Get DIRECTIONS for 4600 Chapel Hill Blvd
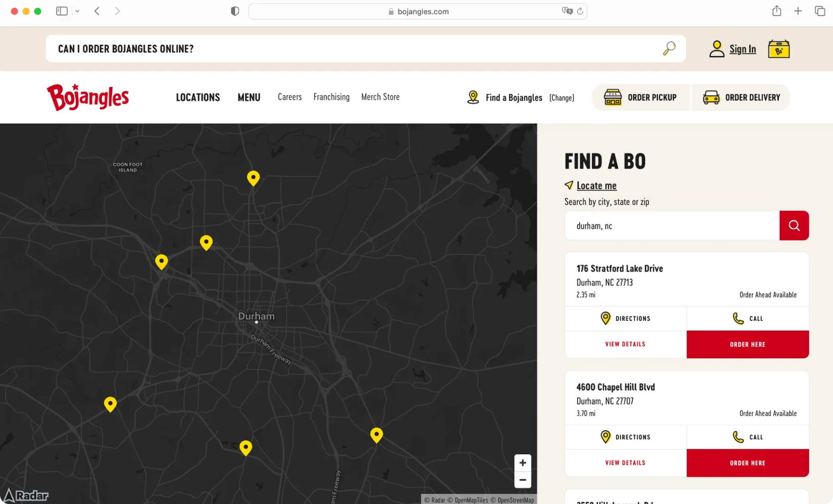Image resolution: width=833 pixels, height=504 pixels. [626, 437]
